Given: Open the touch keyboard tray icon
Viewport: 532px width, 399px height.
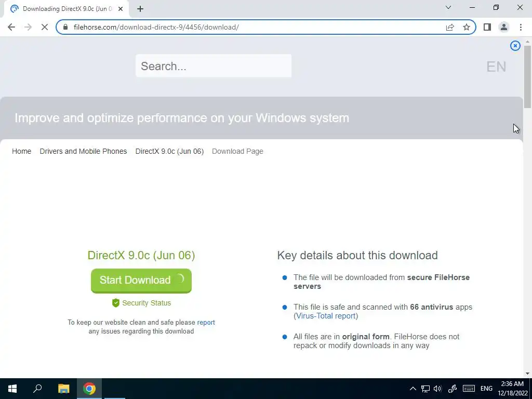Looking at the screenshot, I should (469, 389).
